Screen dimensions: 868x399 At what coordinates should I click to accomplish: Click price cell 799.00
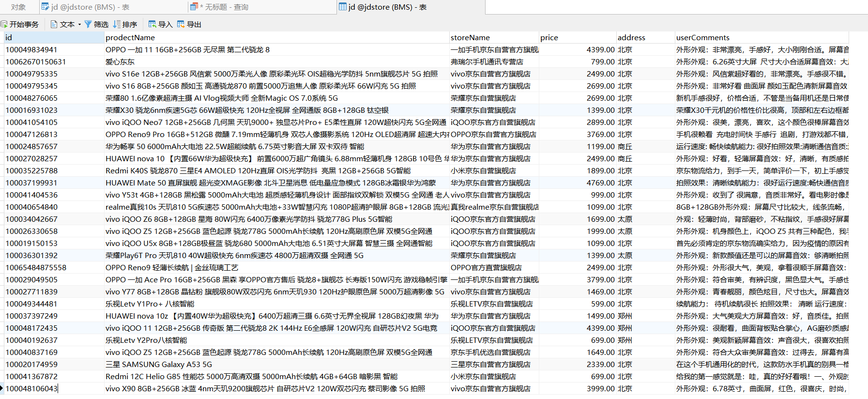[x=578, y=62]
